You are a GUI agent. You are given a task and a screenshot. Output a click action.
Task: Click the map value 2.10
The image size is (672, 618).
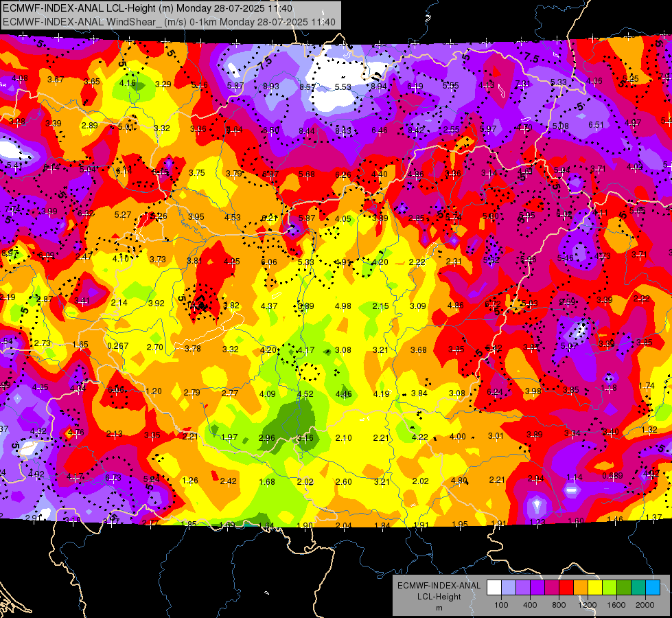(x=344, y=438)
